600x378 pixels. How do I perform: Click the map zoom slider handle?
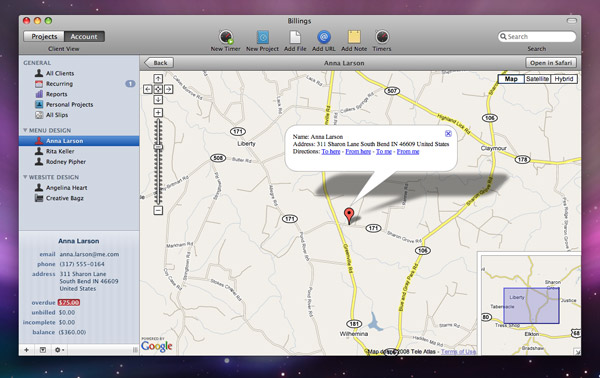(158, 147)
